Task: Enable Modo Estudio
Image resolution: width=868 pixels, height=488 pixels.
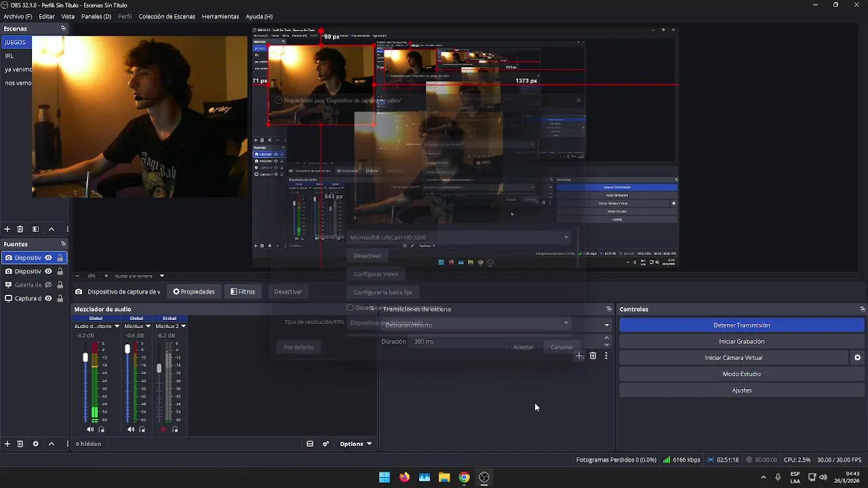Action: pos(741,374)
